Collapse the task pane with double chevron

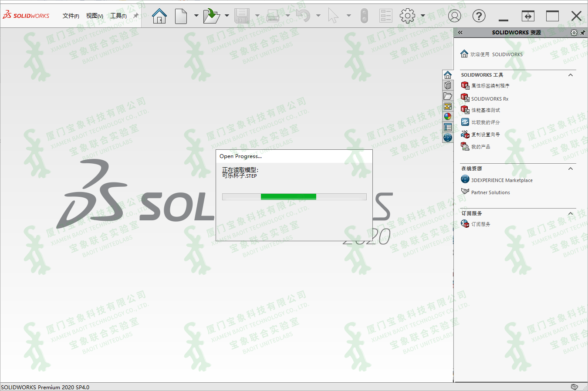460,33
